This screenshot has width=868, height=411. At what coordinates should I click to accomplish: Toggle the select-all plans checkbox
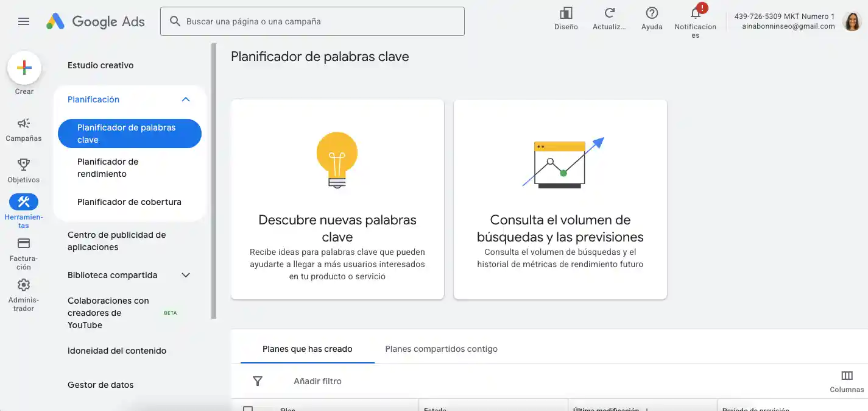click(x=248, y=409)
